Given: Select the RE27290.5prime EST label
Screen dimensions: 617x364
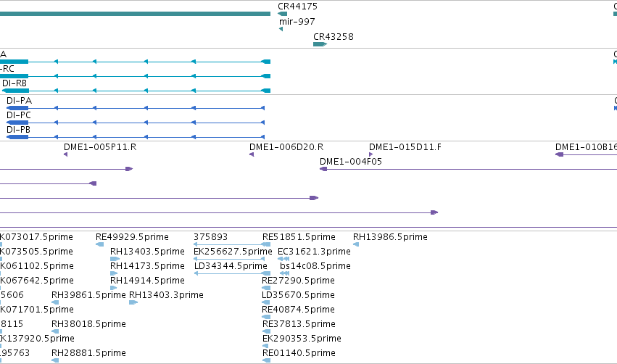Looking at the screenshot, I should (x=298, y=281).
